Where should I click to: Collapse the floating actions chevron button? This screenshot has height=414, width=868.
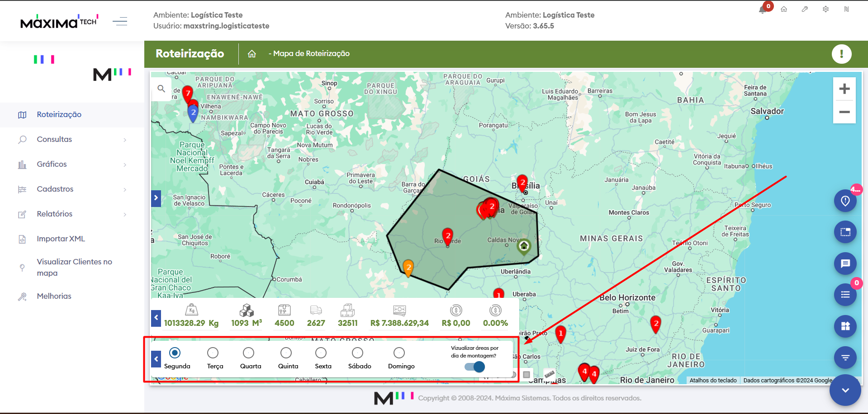tap(845, 390)
